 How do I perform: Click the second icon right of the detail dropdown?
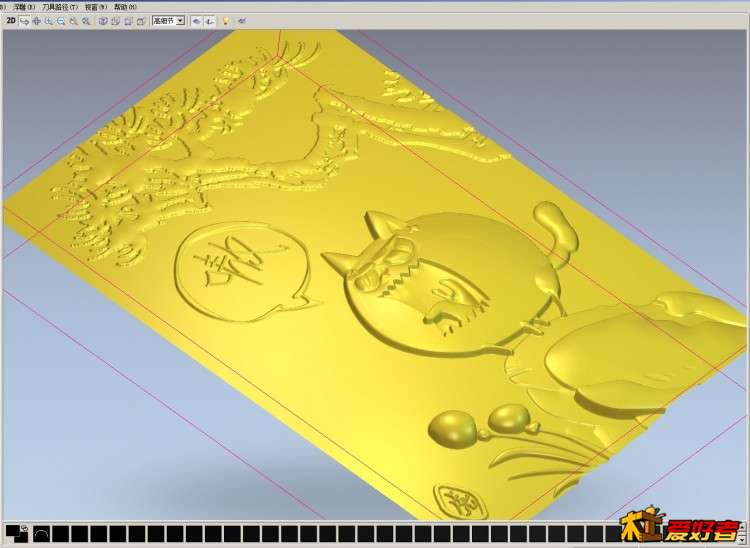tap(210, 21)
